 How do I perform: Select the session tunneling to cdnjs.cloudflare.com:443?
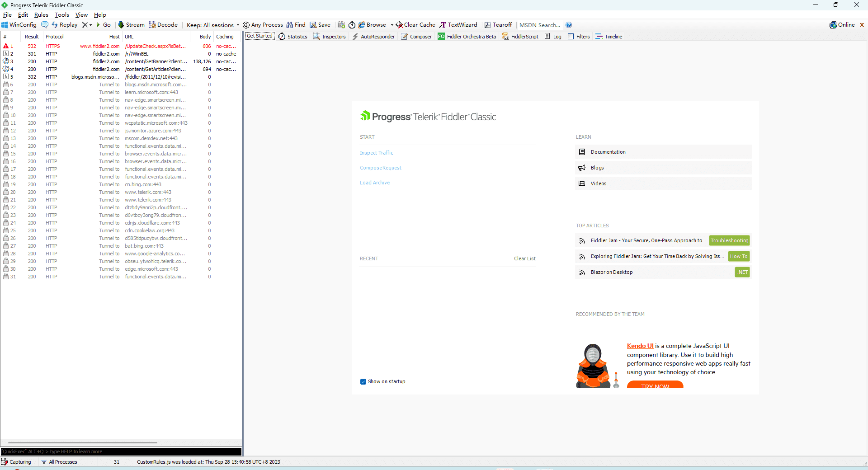click(x=121, y=223)
